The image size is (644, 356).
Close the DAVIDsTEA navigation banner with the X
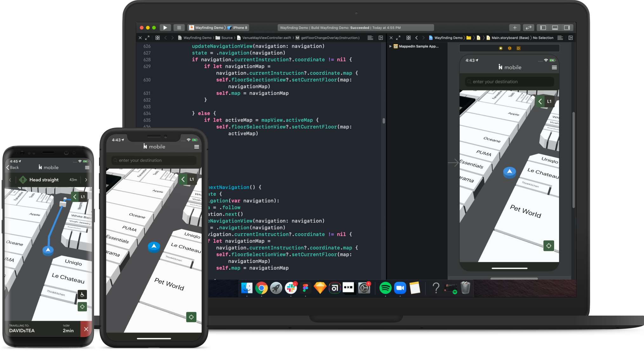86,329
